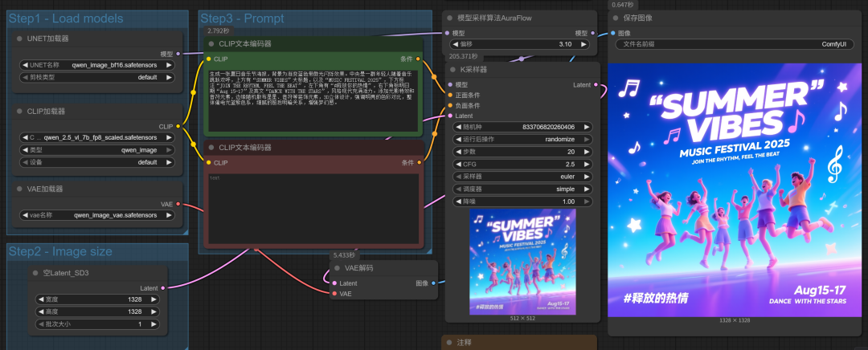Click the K采样器 Latent output socket

point(596,84)
